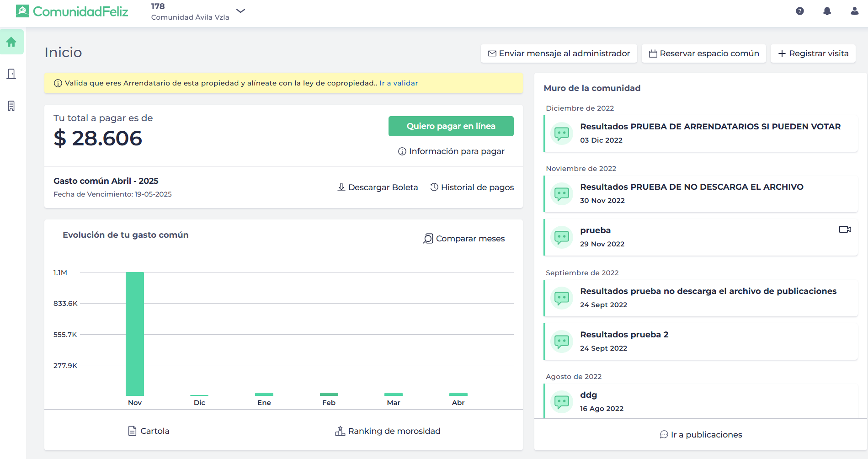Click the Home icon in sidebar

click(x=11, y=42)
